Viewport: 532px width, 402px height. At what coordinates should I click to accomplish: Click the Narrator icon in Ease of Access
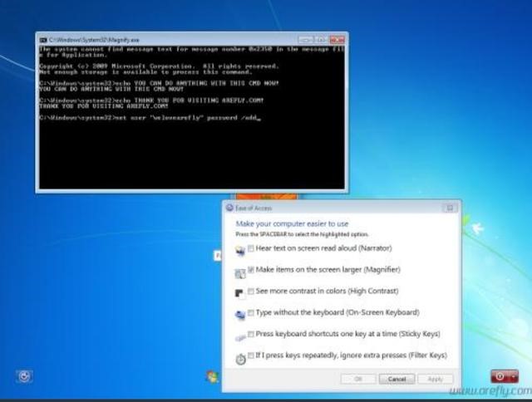240,249
